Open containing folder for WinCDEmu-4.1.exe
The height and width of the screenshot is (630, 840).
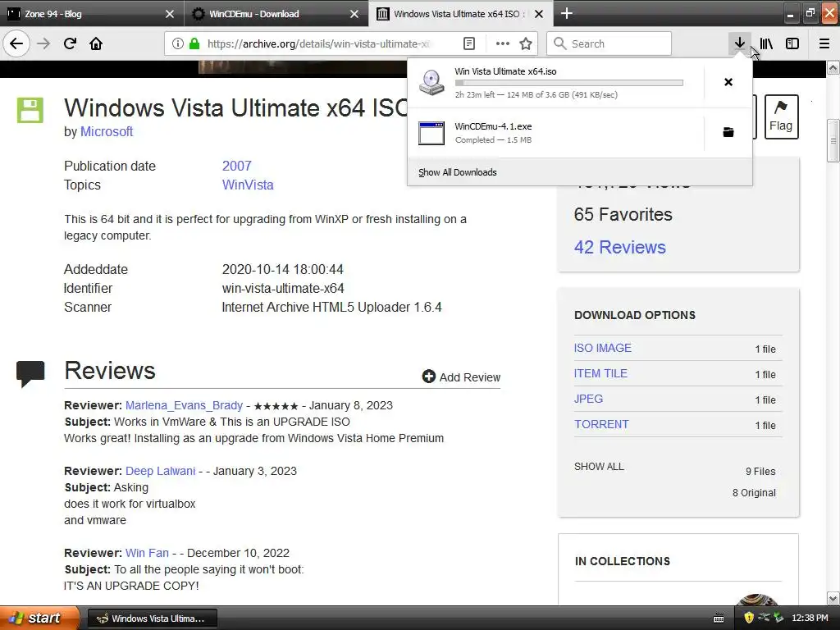point(728,132)
